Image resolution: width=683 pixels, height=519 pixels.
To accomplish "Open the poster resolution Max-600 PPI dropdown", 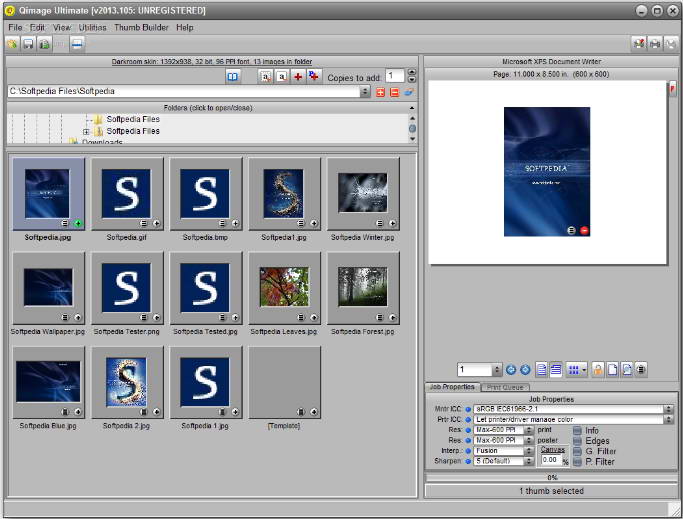I will click(x=529, y=441).
